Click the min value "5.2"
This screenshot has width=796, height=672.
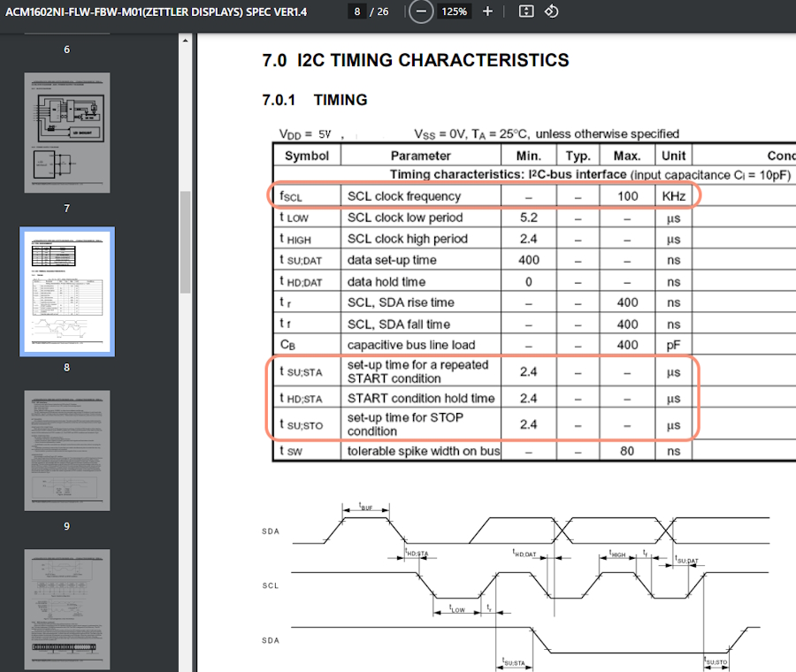click(529, 218)
